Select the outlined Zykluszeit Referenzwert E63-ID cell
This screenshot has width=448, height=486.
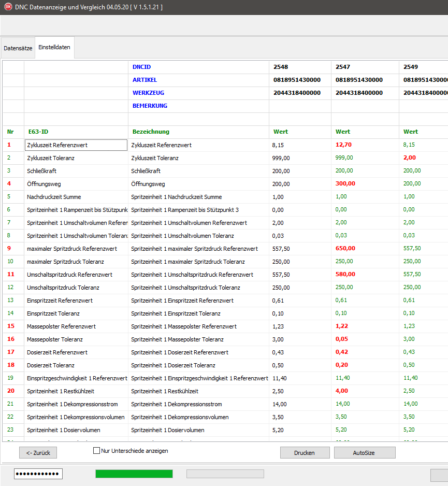click(76, 145)
